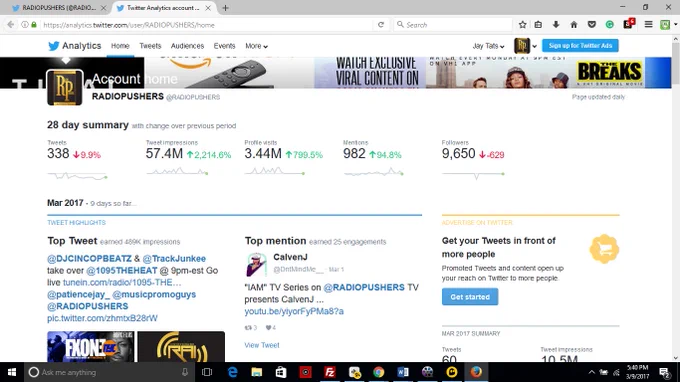The image size is (680, 382).
Task: Select the Twitter Analytics account browser tab
Action: coord(163,8)
